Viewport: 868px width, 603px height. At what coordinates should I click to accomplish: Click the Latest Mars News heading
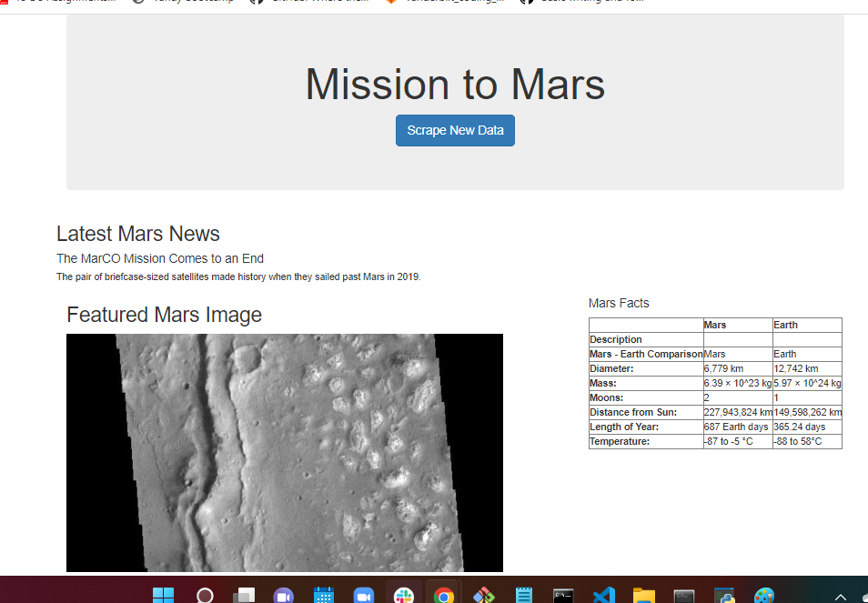click(137, 234)
